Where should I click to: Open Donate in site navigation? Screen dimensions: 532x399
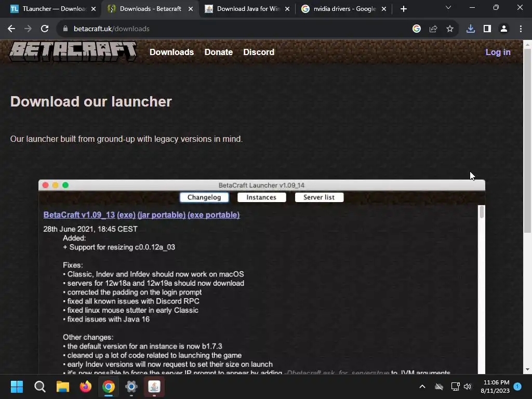219,52
